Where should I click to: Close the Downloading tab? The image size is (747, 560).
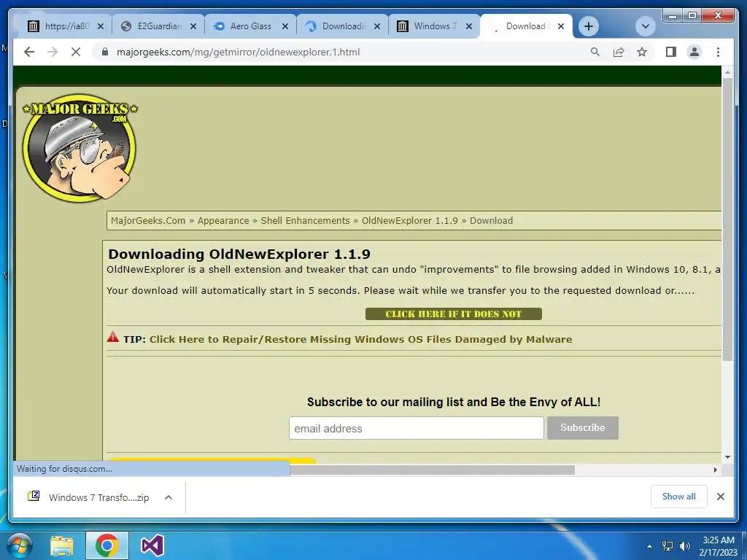(x=377, y=26)
